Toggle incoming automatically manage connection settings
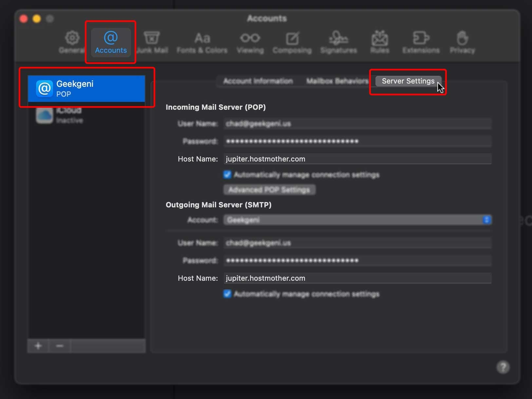 [x=227, y=175]
